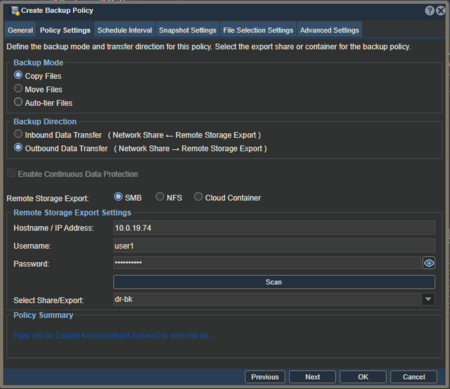Select Move Files backup mode
450x389 pixels.
18,88
